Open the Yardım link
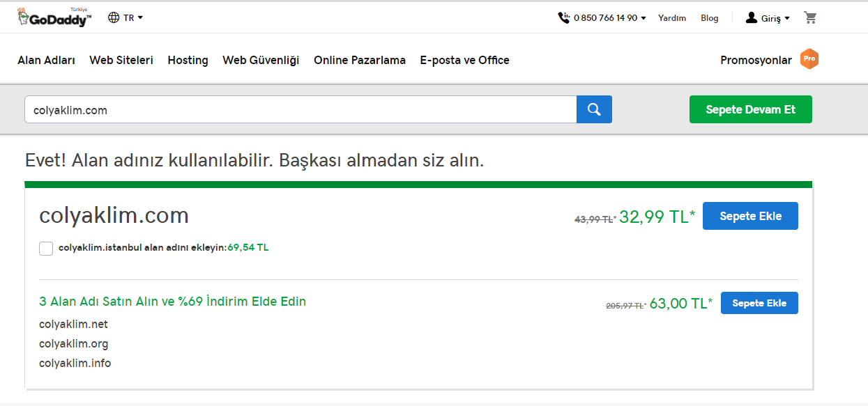Image resolution: width=868 pixels, height=406 pixels. [x=672, y=18]
